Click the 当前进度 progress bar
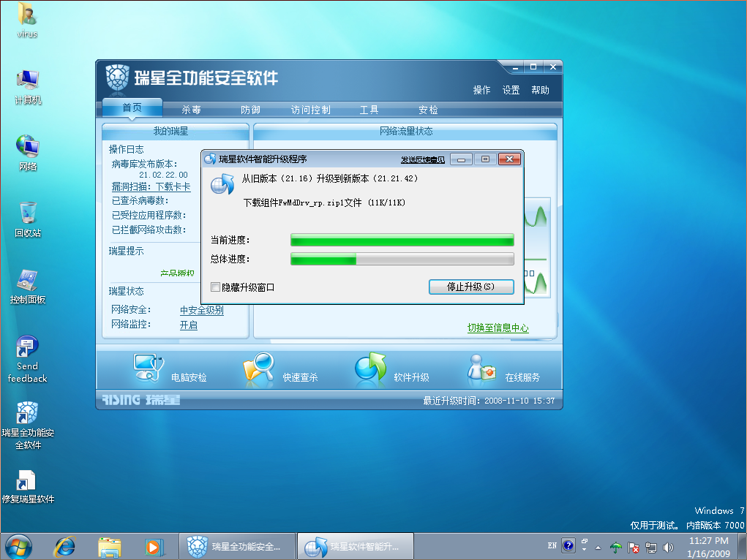This screenshot has height=560, width=747. click(x=402, y=240)
